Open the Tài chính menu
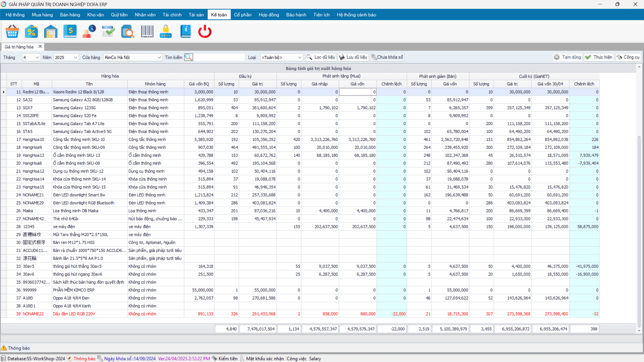 coord(172,15)
